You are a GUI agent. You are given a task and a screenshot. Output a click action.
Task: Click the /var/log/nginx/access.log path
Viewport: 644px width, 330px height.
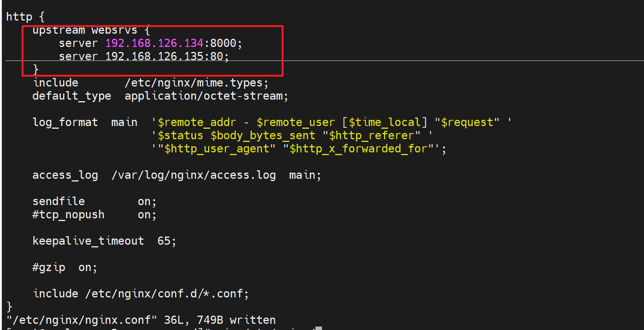(194, 175)
